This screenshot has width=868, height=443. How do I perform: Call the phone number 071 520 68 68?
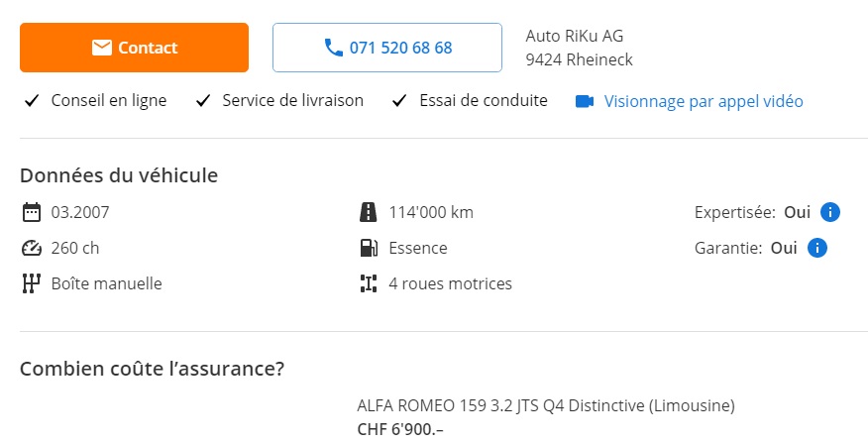387,48
